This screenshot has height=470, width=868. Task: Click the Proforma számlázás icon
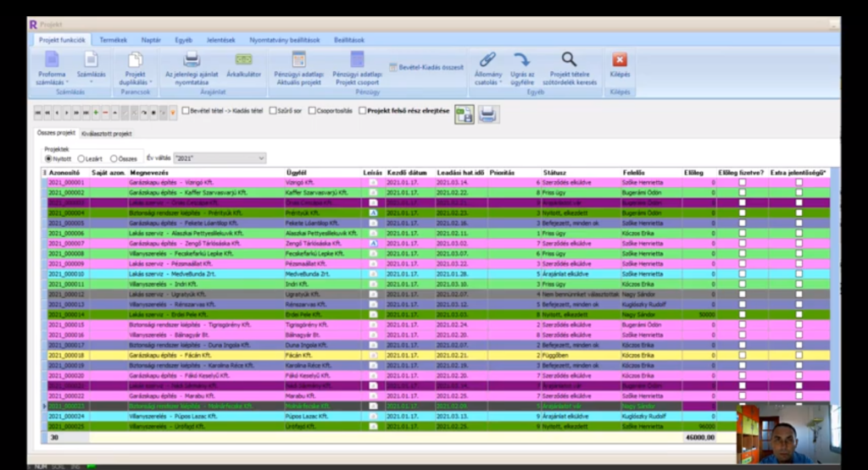pos(52,61)
